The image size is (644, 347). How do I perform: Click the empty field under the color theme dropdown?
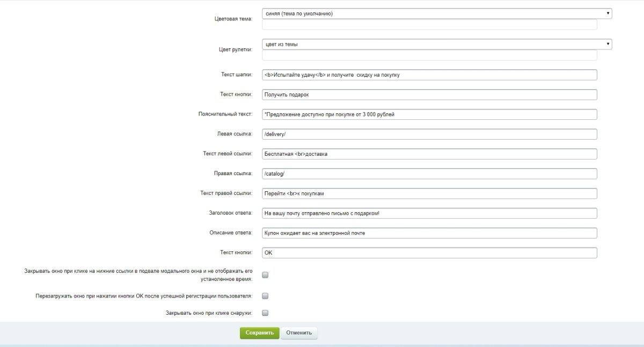point(429,25)
